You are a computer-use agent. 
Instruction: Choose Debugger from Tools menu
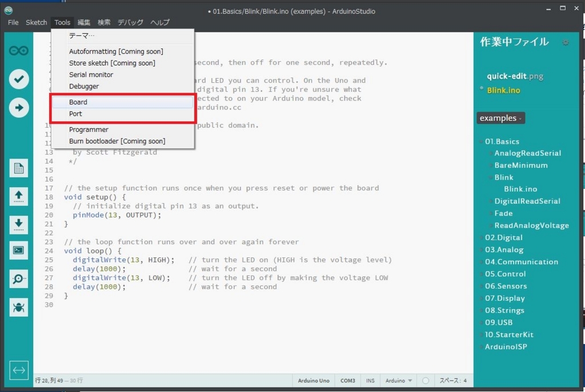pyautogui.click(x=122, y=86)
